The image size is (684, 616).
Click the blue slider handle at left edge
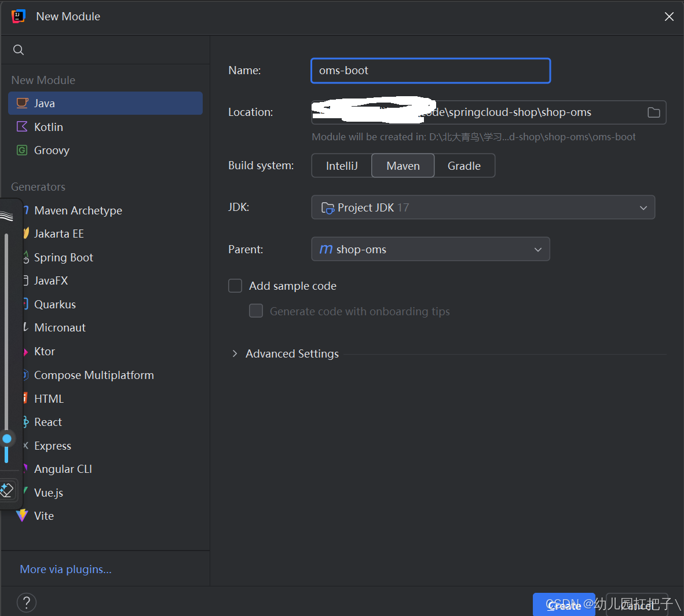pyautogui.click(x=7, y=438)
